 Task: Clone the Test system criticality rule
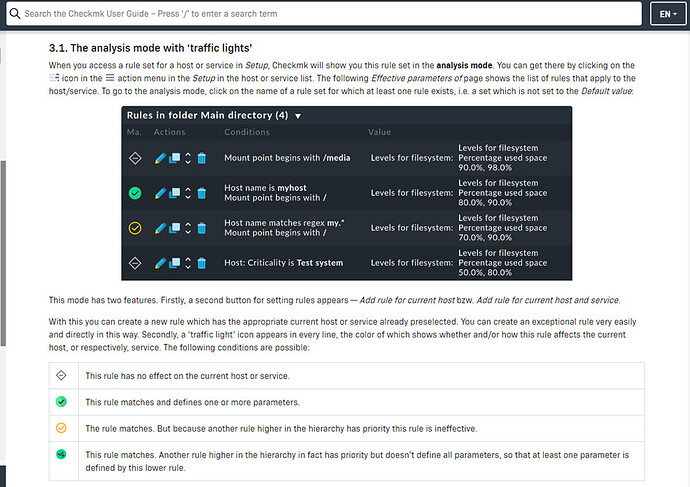[174, 263]
